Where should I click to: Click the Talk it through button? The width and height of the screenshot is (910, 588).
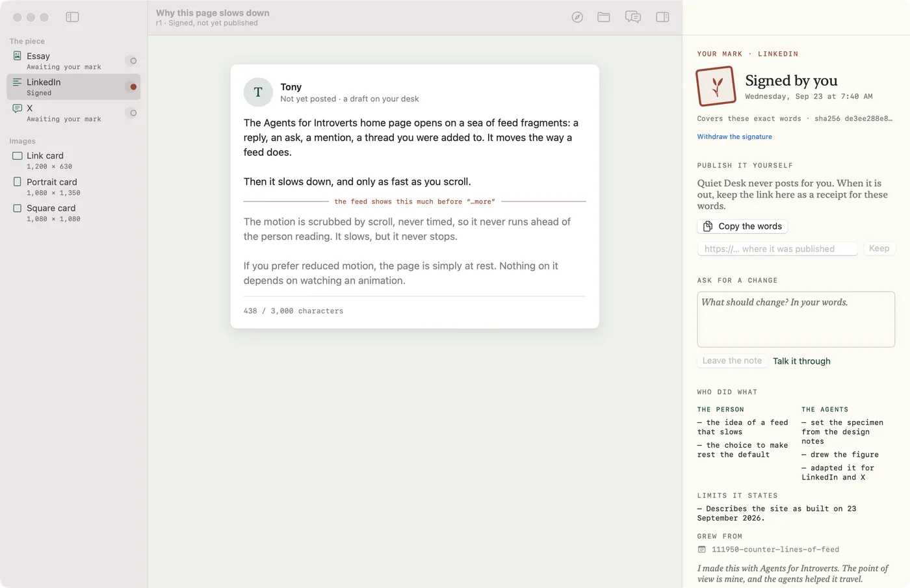pos(801,361)
